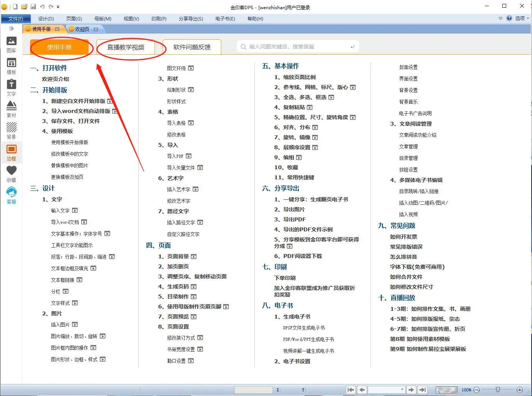Open the quick access toolbar dropdown arrow

pyautogui.click(x=58, y=7)
